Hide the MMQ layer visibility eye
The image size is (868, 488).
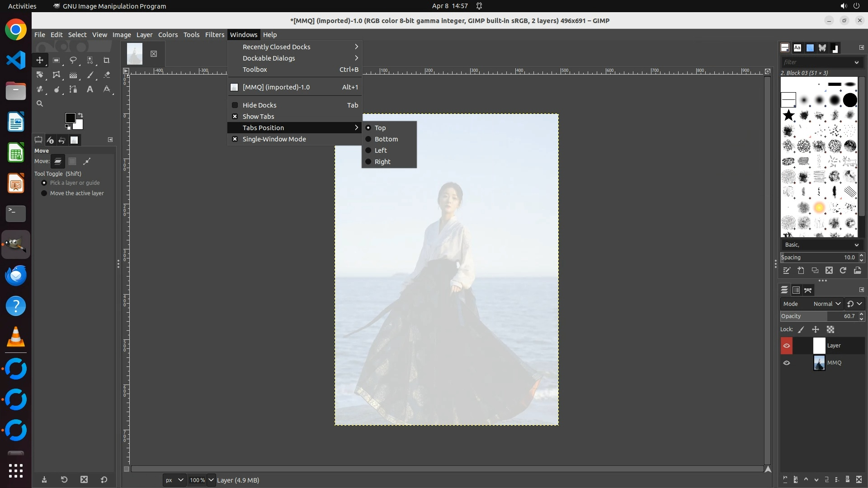click(787, 363)
